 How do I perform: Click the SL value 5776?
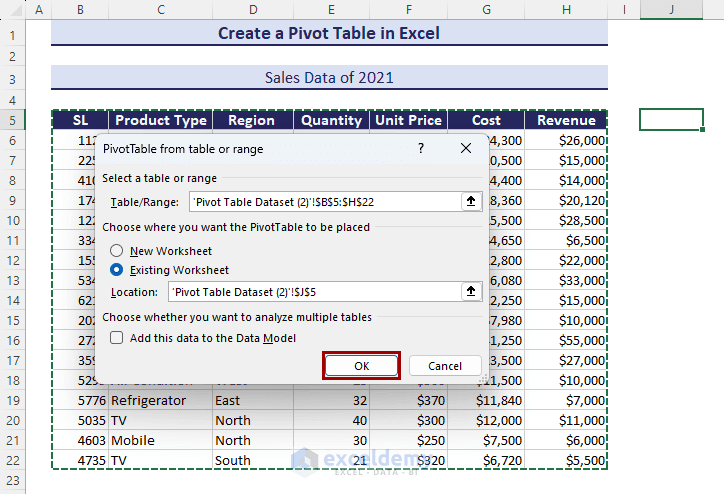[x=80, y=400]
